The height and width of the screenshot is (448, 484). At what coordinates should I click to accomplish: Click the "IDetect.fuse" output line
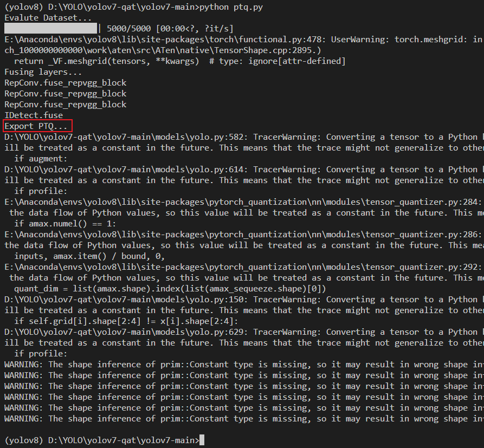[x=34, y=115]
